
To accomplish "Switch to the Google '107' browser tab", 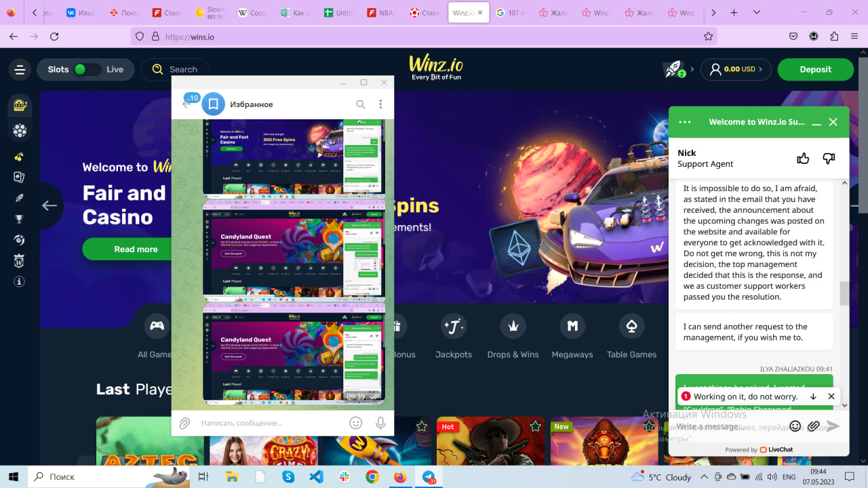I will (x=511, y=12).
